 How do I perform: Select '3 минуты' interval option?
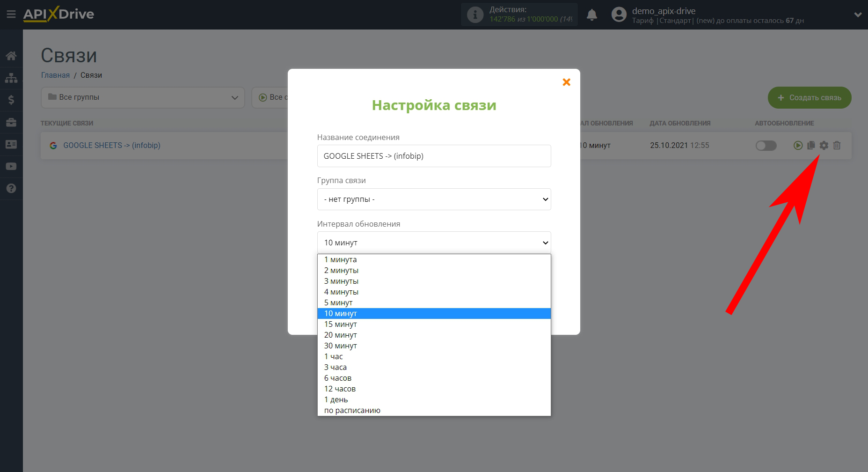coord(434,281)
